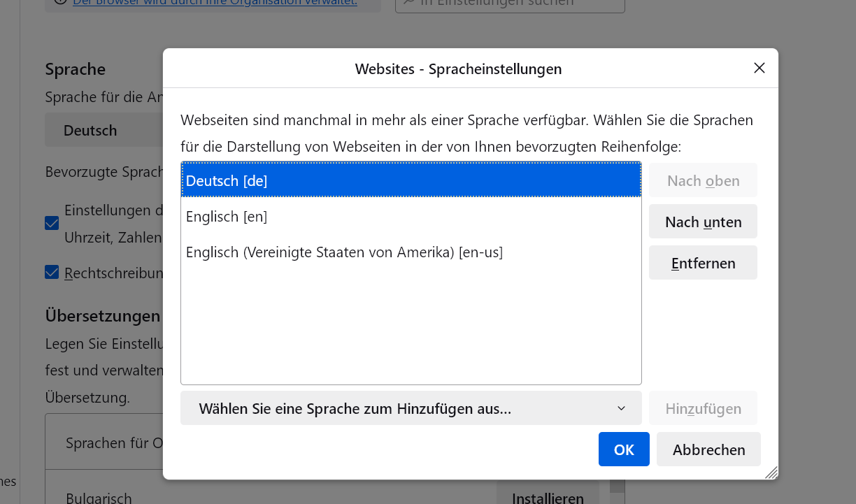Click the Hinzufügen button
The height and width of the screenshot is (504, 856).
click(703, 409)
